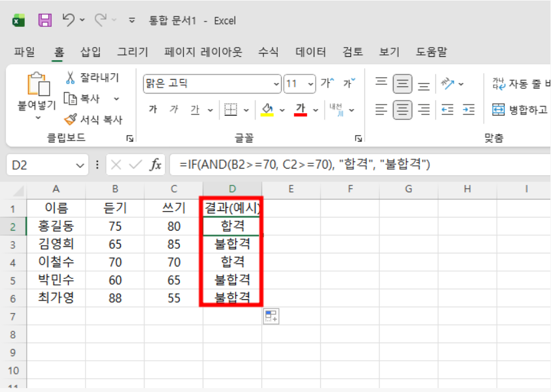Click the Merge and Center (병합하고) icon
551x392 pixels.
(499, 110)
